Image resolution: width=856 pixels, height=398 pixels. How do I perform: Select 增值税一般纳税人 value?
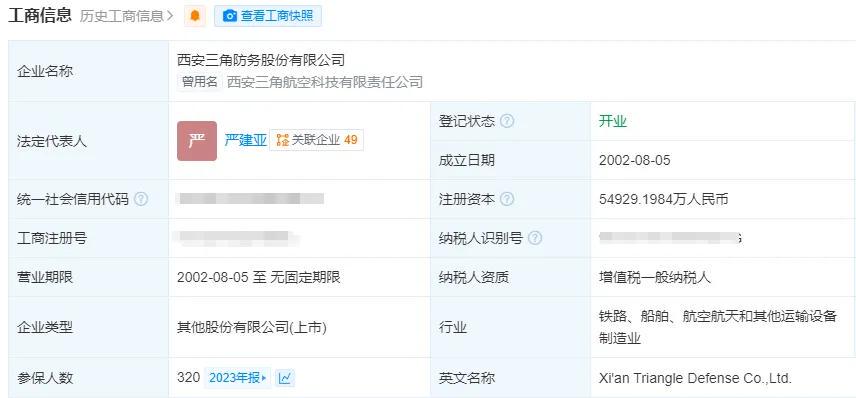pos(655,277)
